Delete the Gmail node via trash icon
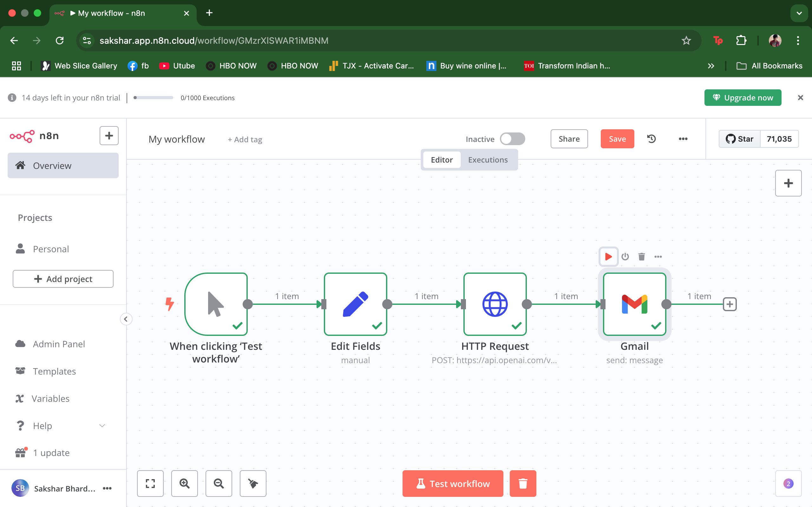Screen dimensions: 812x507 (641, 257)
